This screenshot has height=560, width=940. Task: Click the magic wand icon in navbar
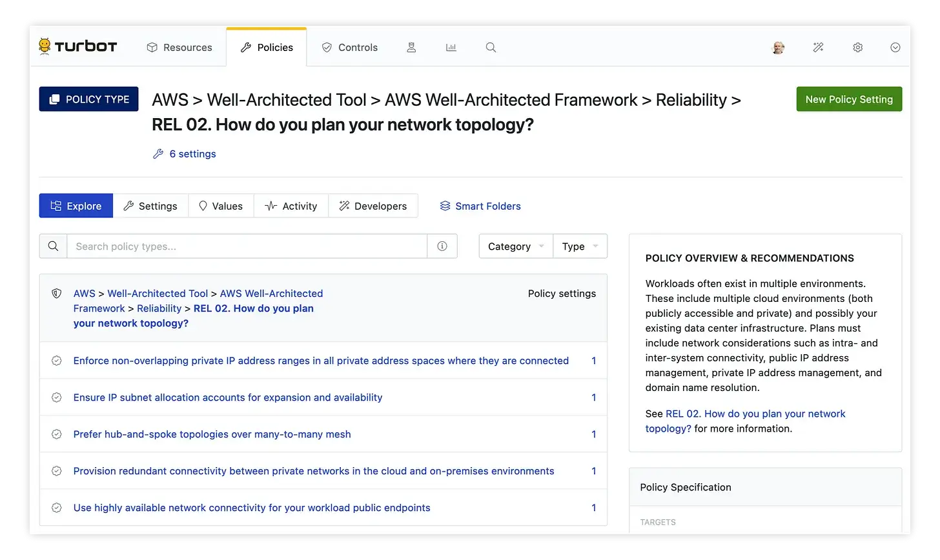coord(818,47)
